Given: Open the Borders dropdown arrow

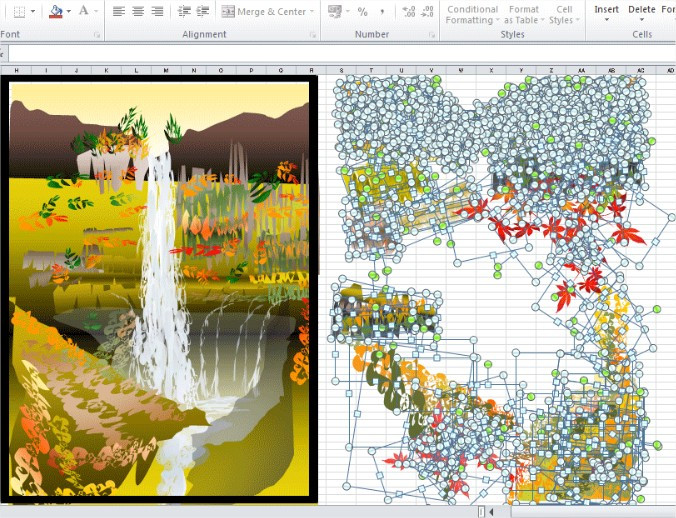Looking at the screenshot, I should tap(33, 11).
